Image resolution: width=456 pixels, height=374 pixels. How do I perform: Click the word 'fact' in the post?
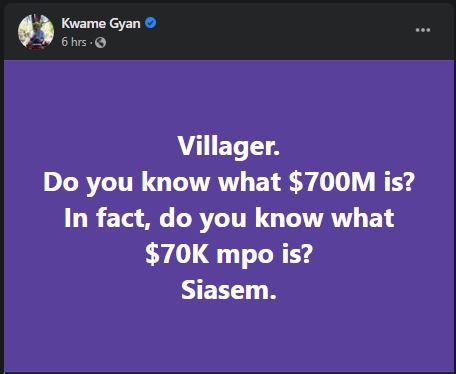[x=123, y=219]
